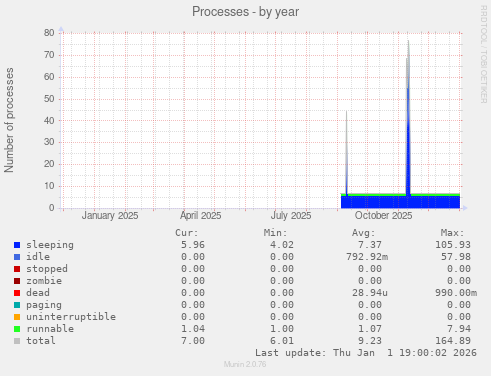Image resolution: width=491 pixels, height=376 pixels.
Task: Click the 'July 2025' x-axis label
Action: pyautogui.click(x=291, y=216)
